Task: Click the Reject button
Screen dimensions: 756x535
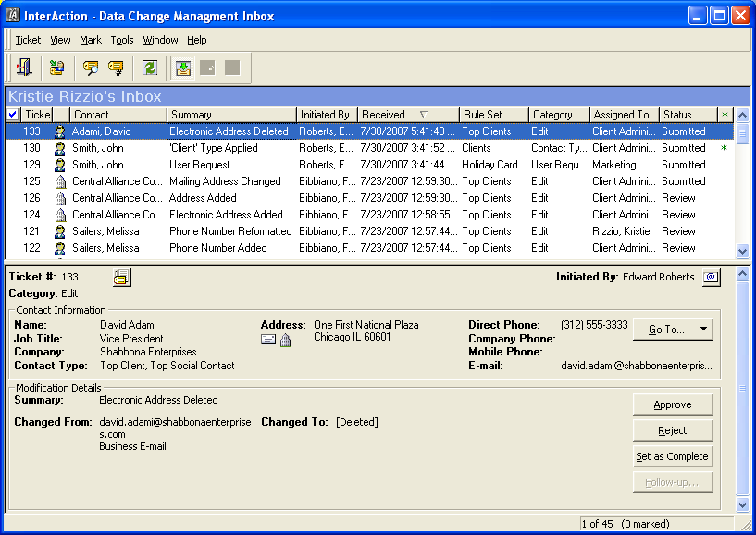Action: click(673, 430)
